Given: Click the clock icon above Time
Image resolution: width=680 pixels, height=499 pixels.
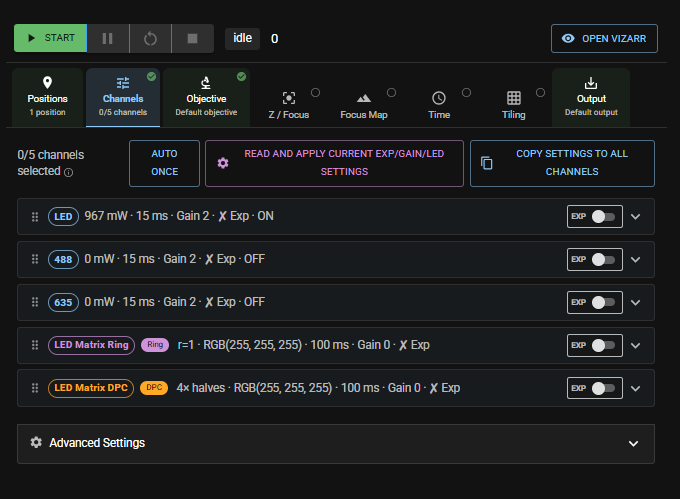Looking at the screenshot, I should [439, 98].
